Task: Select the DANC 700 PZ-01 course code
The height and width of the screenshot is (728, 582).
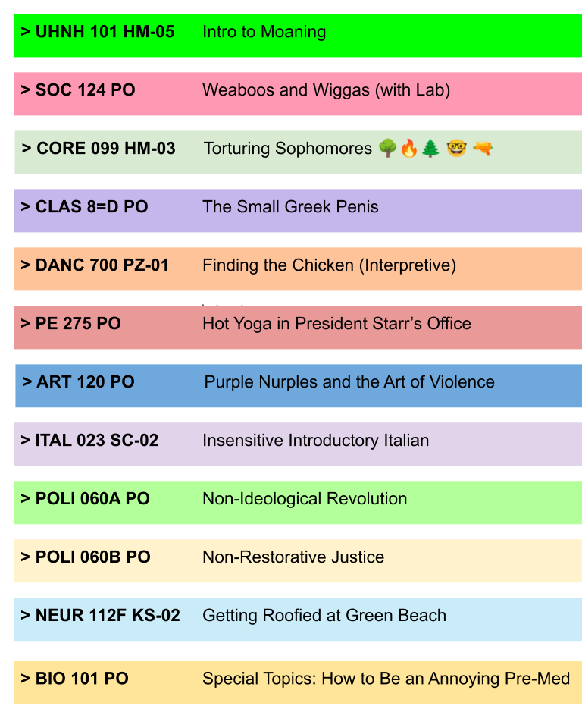Action: 102,265
